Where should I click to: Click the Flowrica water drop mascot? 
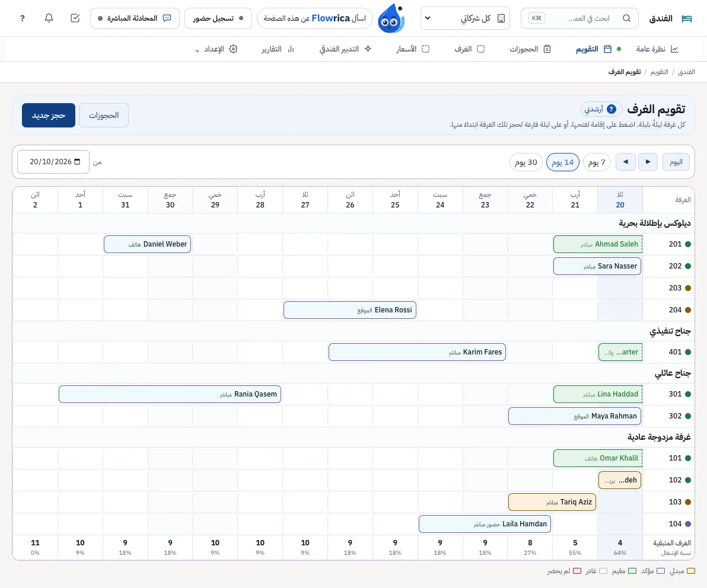(x=391, y=19)
